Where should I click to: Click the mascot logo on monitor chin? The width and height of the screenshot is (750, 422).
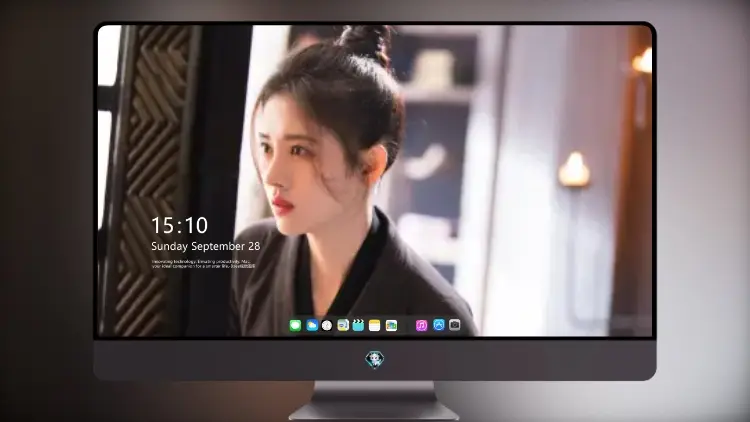375,359
